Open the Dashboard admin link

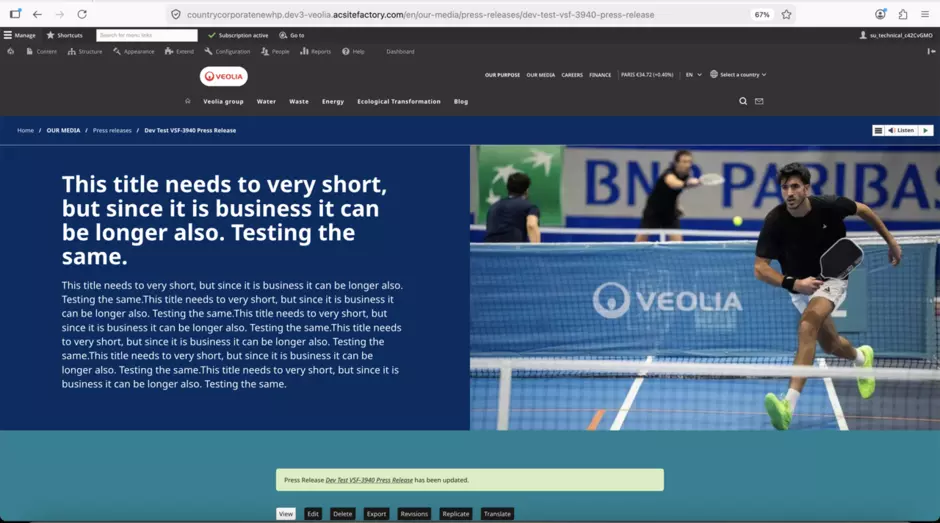(x=400, y=52)
